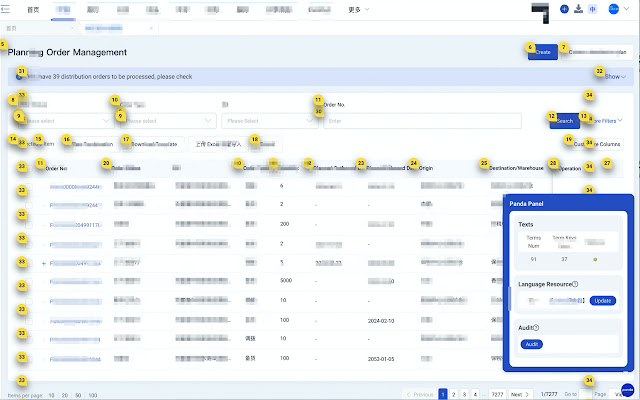Click the panda floating button at bottom right
The image size is (640, 400).
[627, 390]
